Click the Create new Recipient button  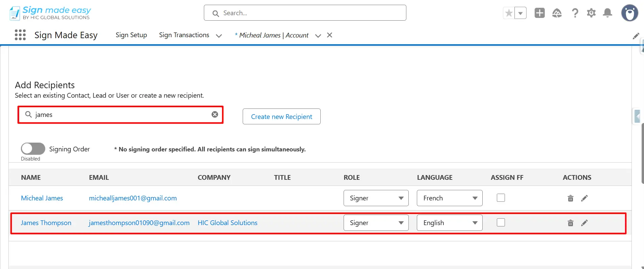[281, 117]
